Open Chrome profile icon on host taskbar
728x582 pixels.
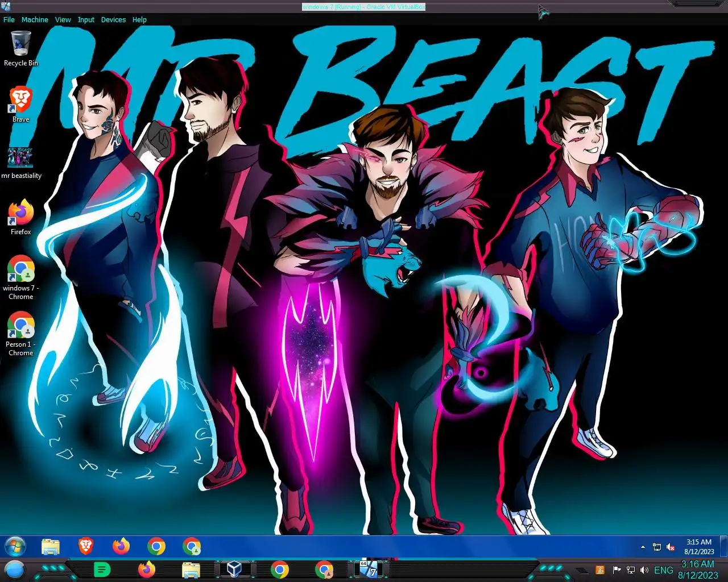click(324, 569)
